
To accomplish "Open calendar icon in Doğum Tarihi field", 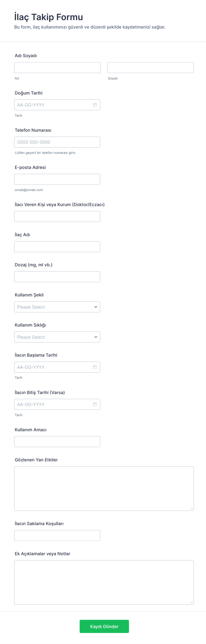I will pos(95,105).
